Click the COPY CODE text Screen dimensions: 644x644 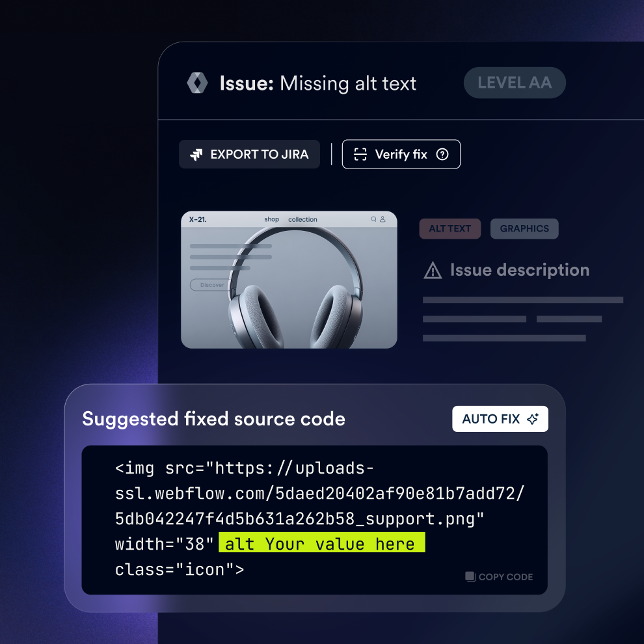(x=505, y=577)
